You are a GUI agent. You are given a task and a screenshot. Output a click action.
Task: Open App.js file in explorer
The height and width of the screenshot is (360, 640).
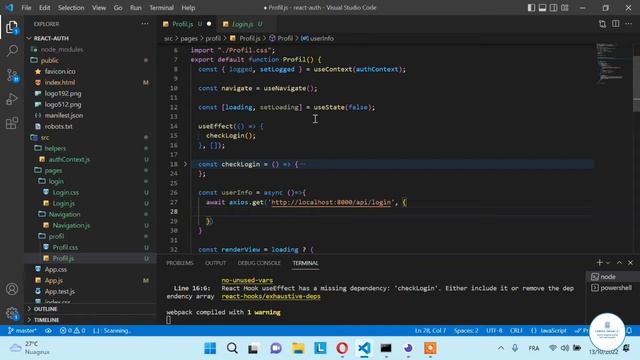[53, 280]
